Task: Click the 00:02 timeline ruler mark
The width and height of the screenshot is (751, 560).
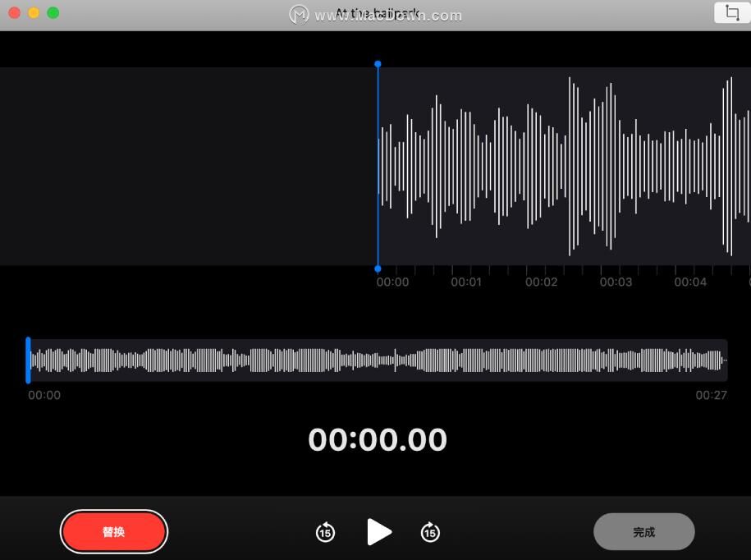Action: pyautogui.click(x=541, y=282)
